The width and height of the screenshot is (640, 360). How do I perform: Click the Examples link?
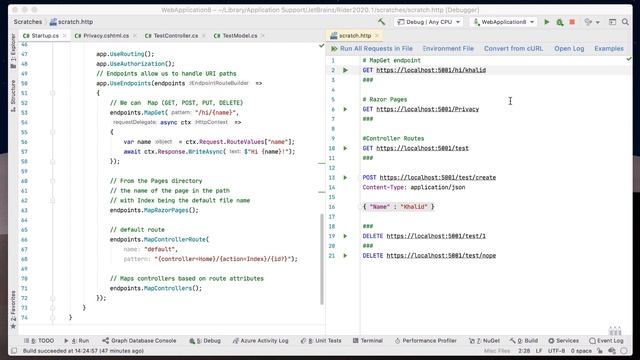(609, 49)
